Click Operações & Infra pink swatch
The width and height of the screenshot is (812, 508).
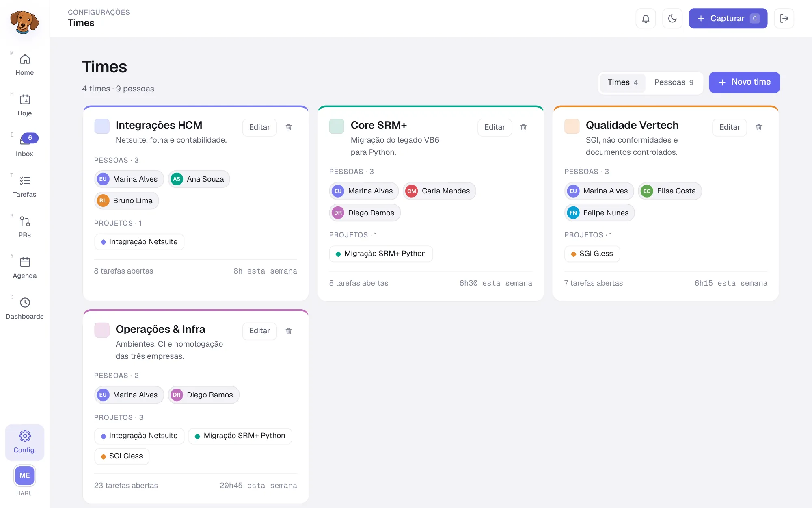(102, 330)
